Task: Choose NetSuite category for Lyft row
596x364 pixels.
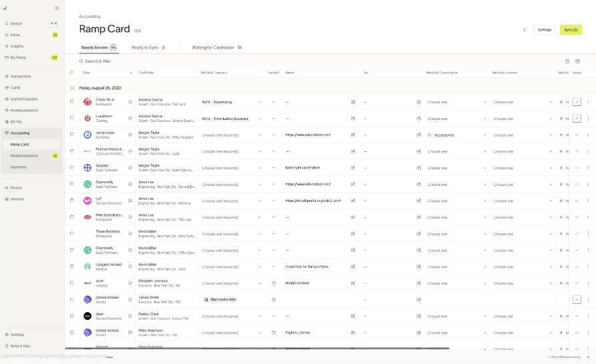Action: tap(231, 201)
